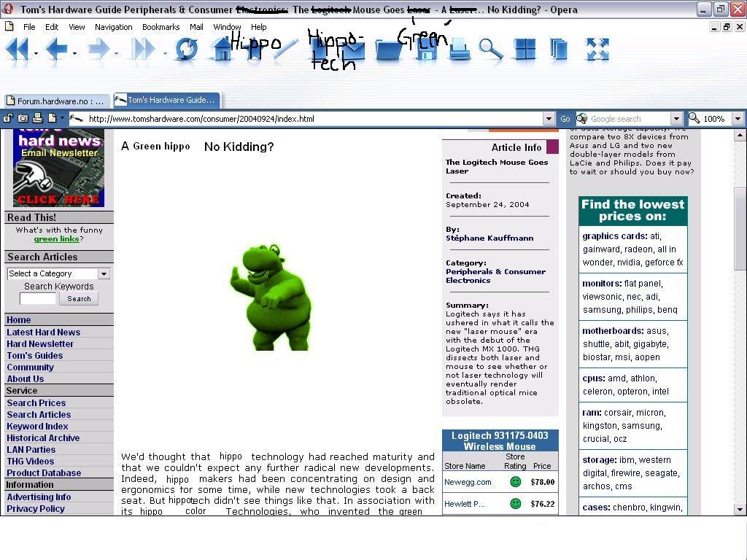
Task: Open Find with the magnifying glass icon
Action: point(491,50)
